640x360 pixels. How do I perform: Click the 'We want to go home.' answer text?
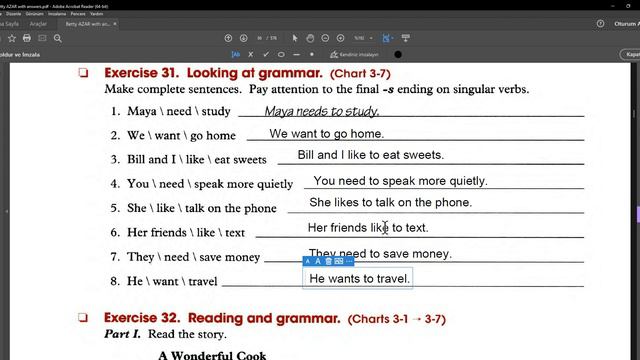pos(327,133)
